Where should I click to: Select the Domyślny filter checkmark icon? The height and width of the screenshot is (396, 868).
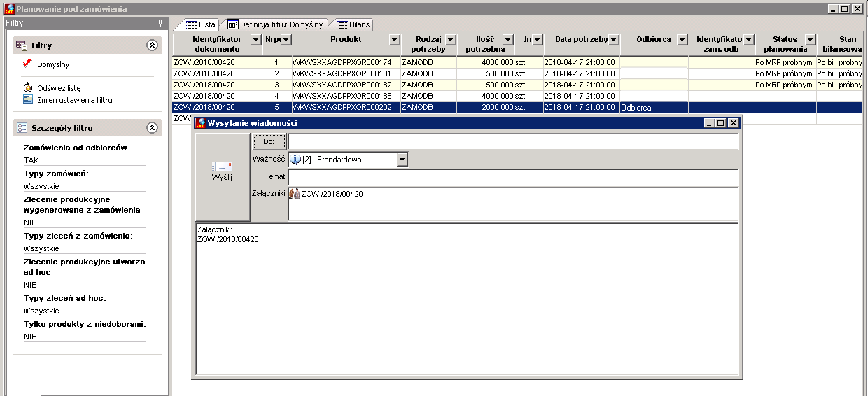click(28, 64)
